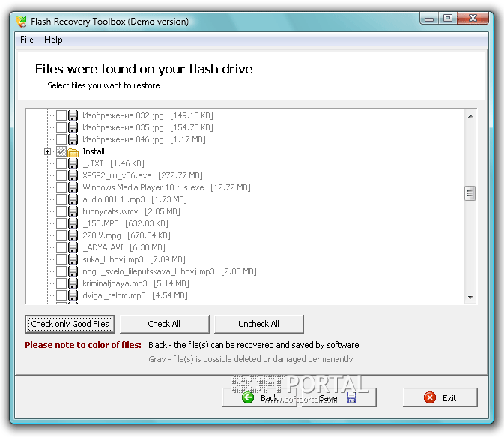The height and width of the screenshot is (437, 504).
Task: Click the floppy icon beside dvigai_telom.mp3
Action: coord(73,295)
